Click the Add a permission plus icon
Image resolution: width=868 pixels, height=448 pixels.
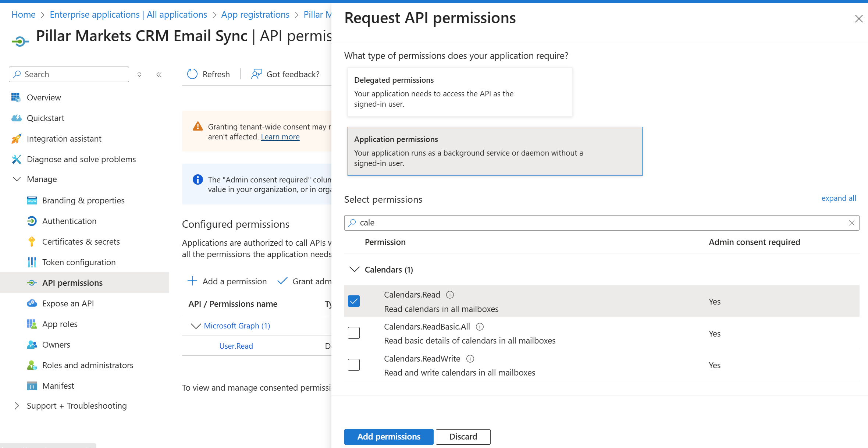click(192, 281)
